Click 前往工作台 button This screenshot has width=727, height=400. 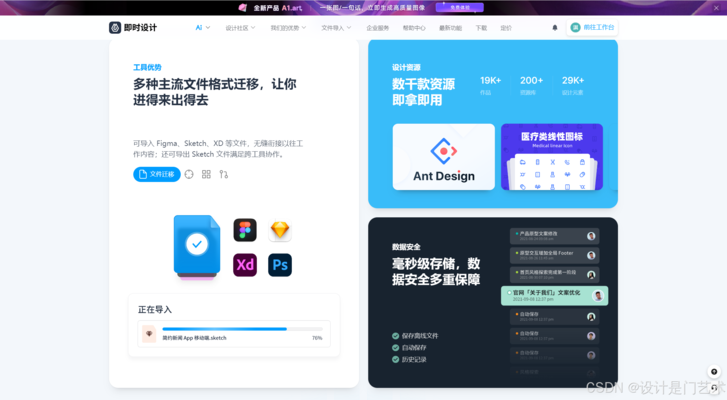[x=592, y=28]
